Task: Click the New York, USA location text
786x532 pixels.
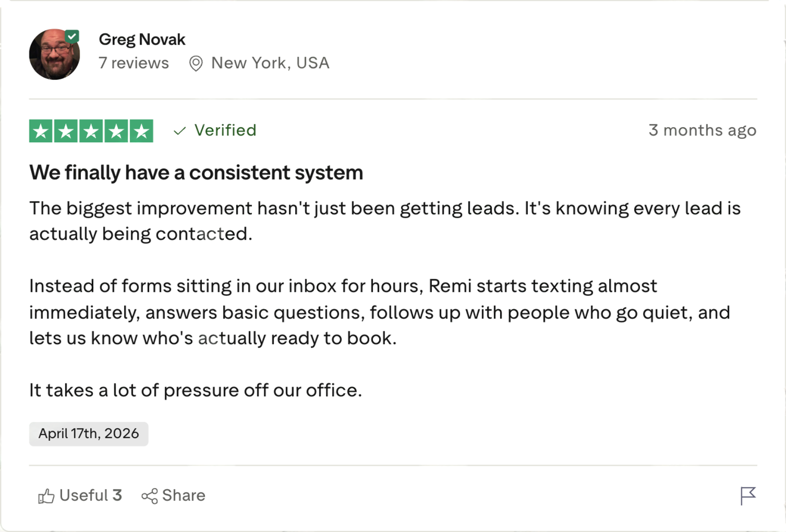Action: 270,63
